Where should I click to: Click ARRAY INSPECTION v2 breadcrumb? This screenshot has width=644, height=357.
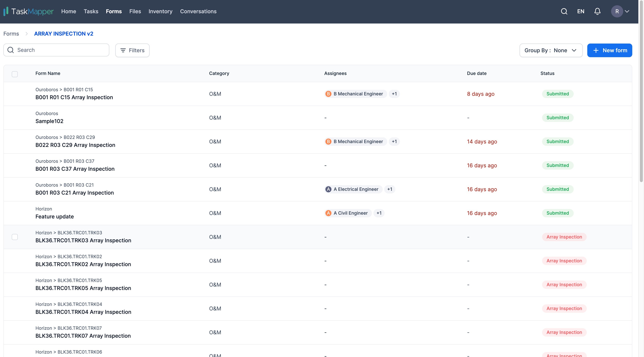pyautogui.click(x=64, y=34)
